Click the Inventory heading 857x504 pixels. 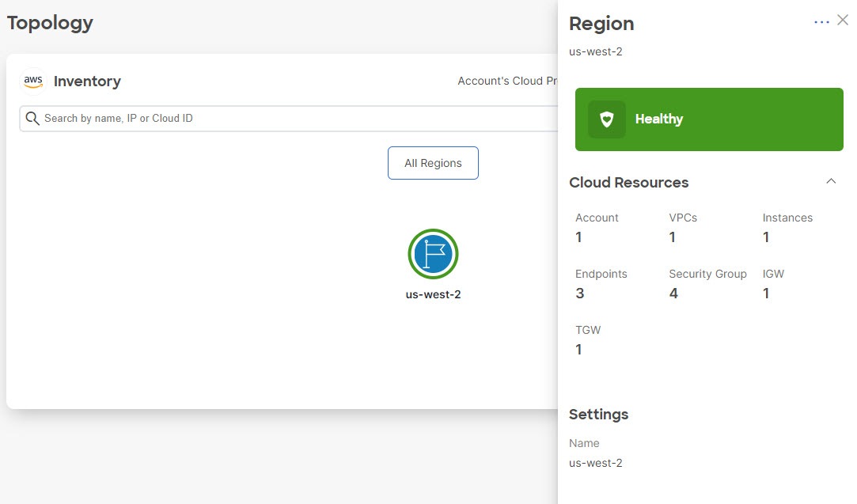point(87,81)
